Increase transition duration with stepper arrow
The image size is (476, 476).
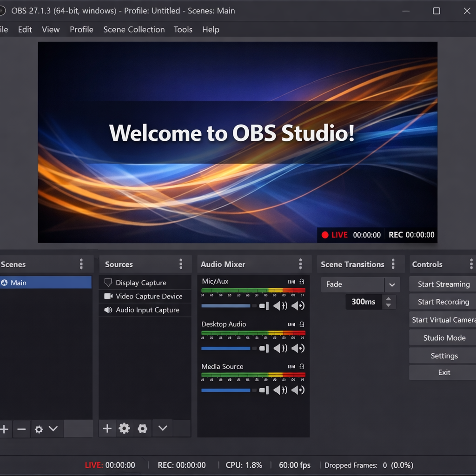pos(389,299)
